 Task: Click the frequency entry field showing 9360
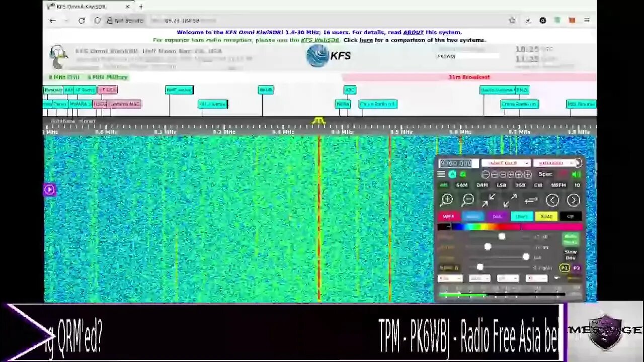458,163
